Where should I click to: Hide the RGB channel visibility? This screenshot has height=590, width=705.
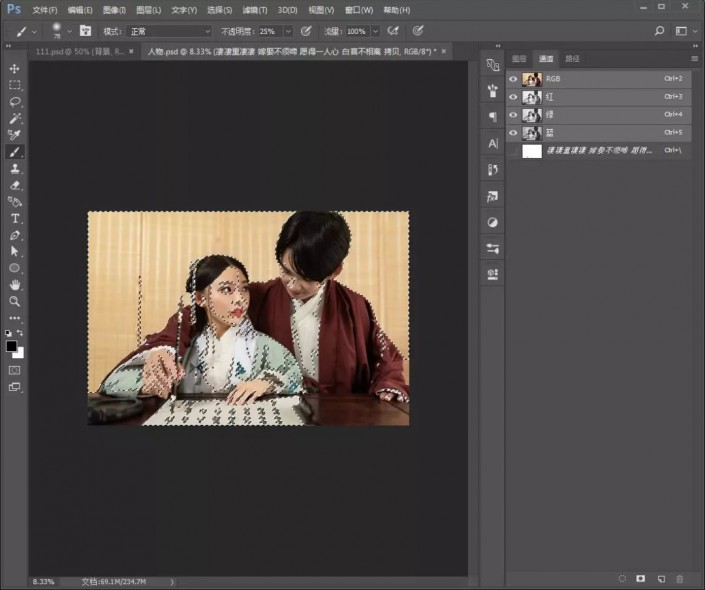click(x=513, y=79)
